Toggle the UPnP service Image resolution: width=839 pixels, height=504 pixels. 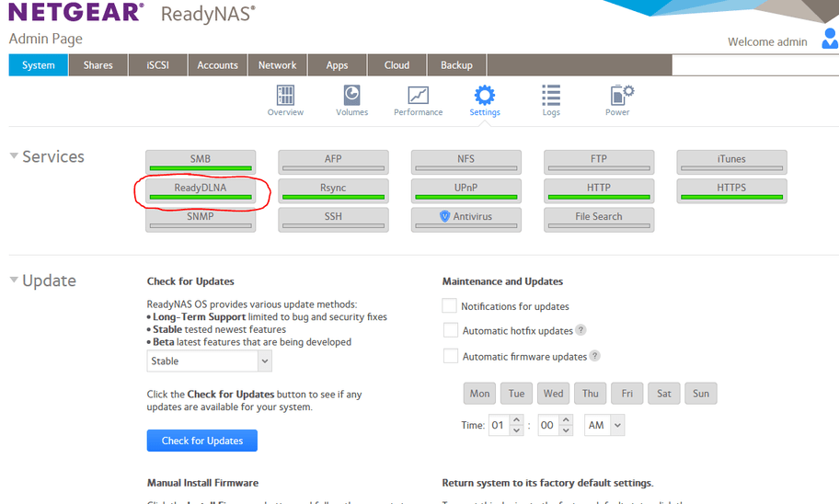pos(466,190)
